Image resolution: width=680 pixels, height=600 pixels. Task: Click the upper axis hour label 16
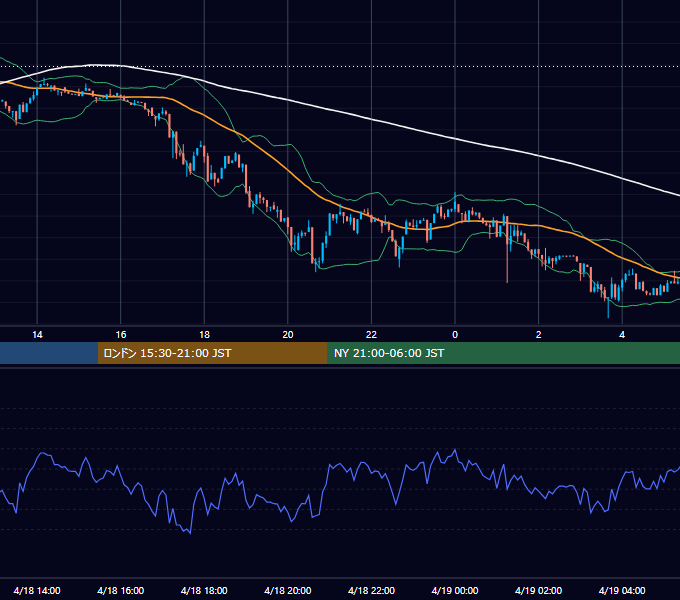(x=121, y=335)
